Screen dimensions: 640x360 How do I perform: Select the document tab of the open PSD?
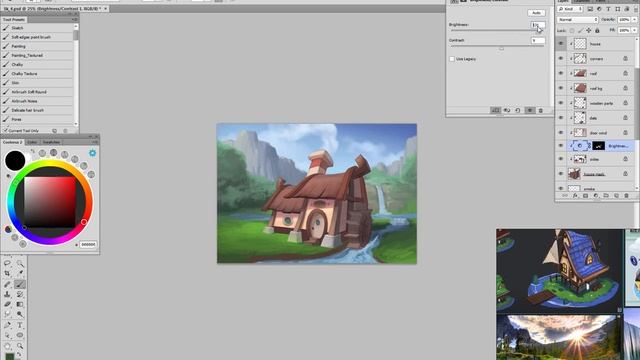pyautogui.click(x=54, y=8)
